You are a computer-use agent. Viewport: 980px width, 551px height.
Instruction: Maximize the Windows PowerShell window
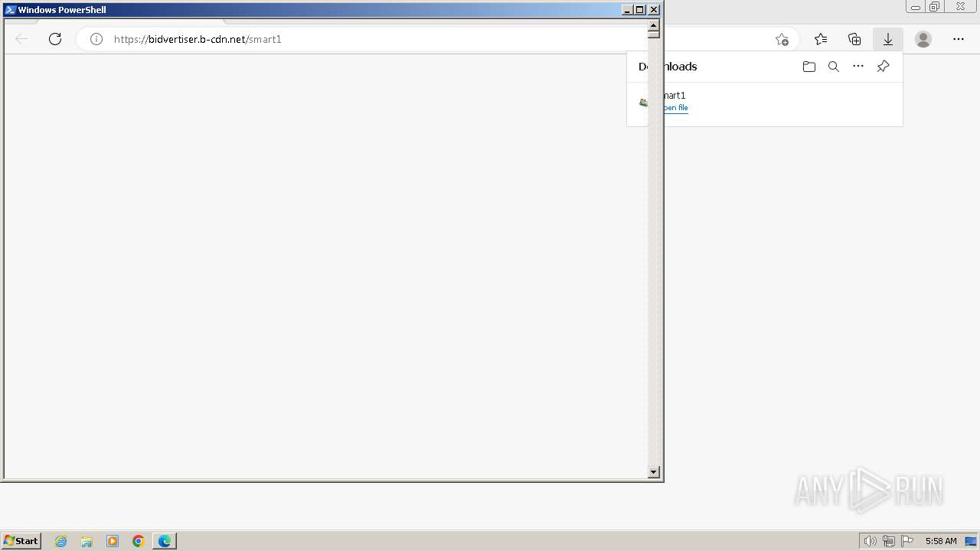pyautogui.click(x=641, y=10)
